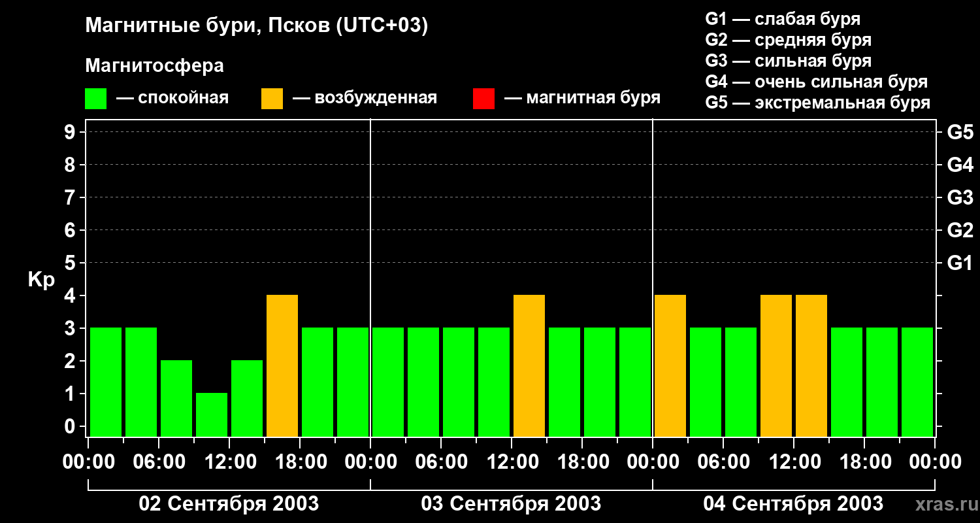Viewport: 980px width, 523px height.
Task: Click the orange Kp 4 bar on 02 Сентября
Action: click(282, 365)
